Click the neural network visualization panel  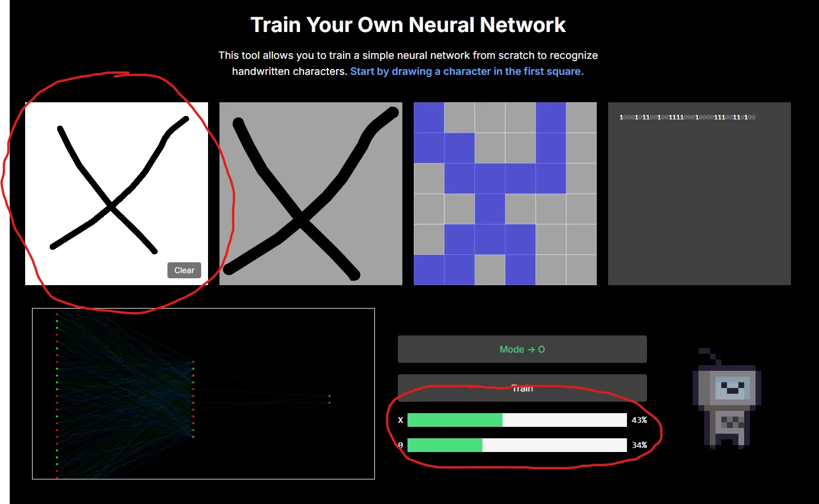[203, 394]
